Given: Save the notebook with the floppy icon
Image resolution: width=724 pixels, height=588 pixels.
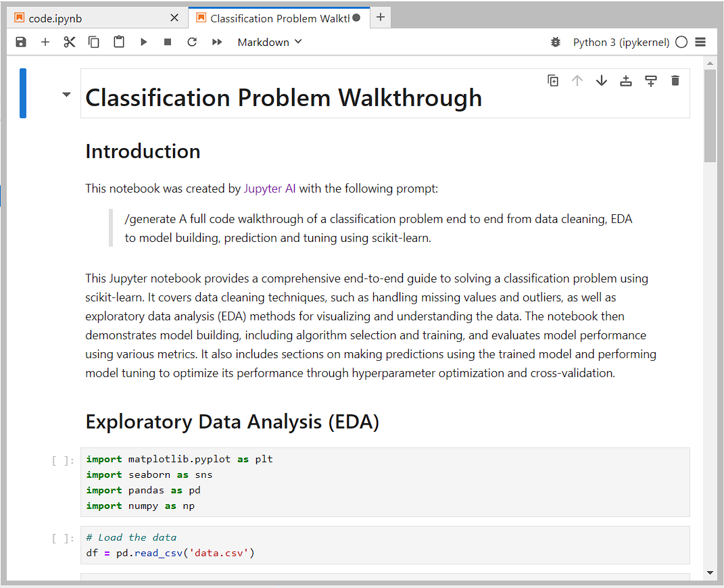Looking at the screenshot, I should (21, 42).
